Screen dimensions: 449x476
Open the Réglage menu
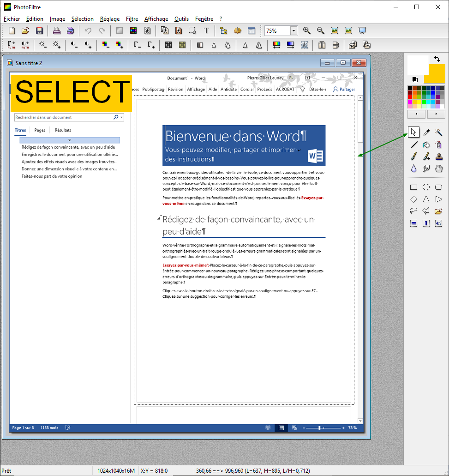pyautogui.click(x=110, y=19)
